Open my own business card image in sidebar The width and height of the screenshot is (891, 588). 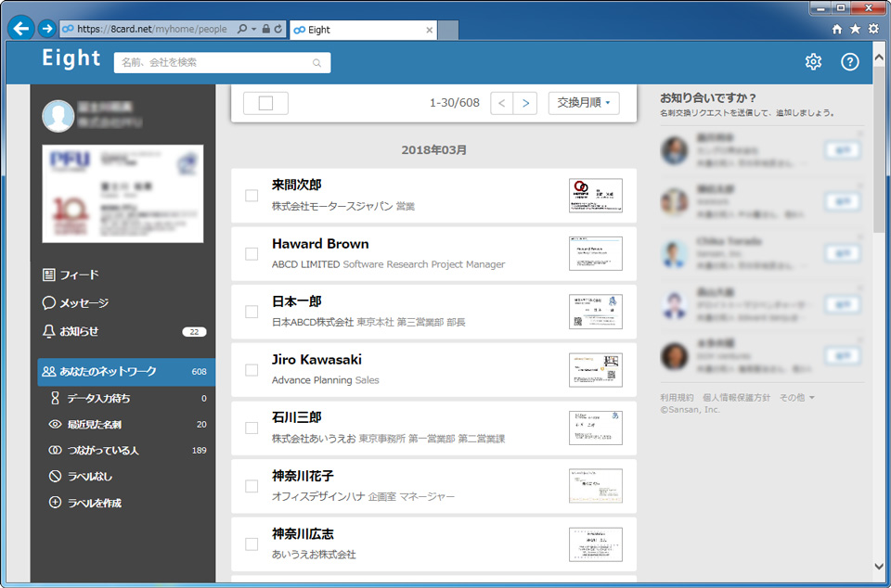tap(123, 194)
